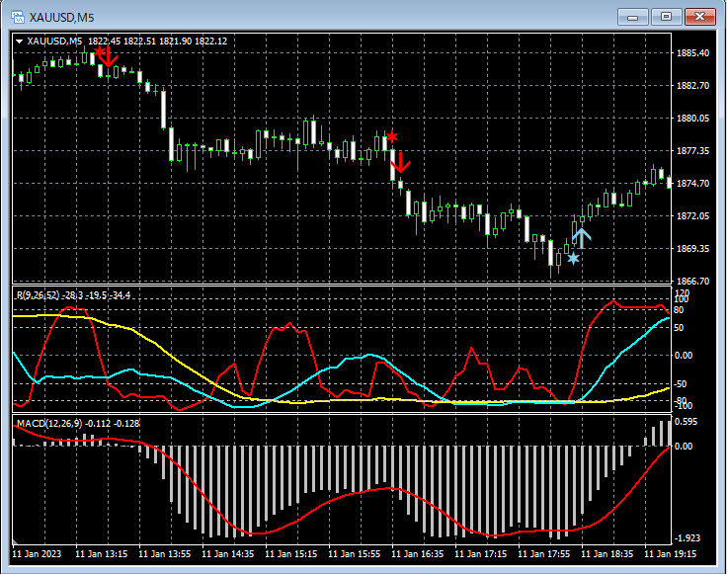Select the blue up arrow buy signal
This screenshot has height=574, width=728.
point(581,236)
